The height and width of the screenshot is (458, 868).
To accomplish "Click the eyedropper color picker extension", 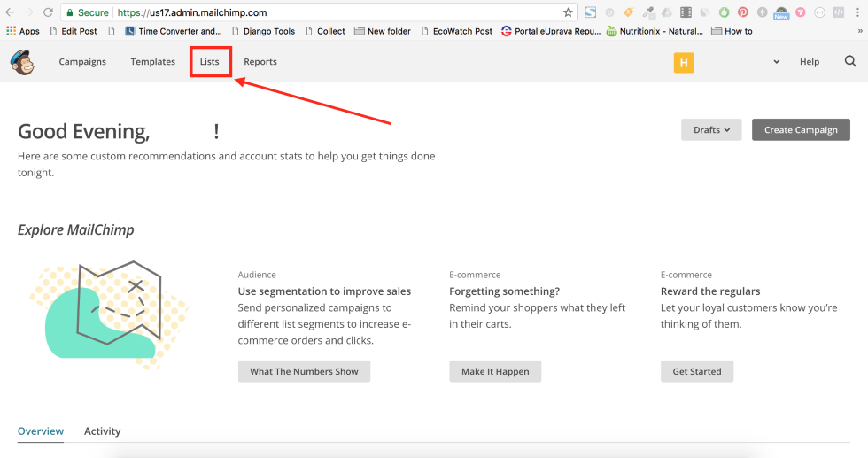I will pyautogui.click(x=648, y=12).
